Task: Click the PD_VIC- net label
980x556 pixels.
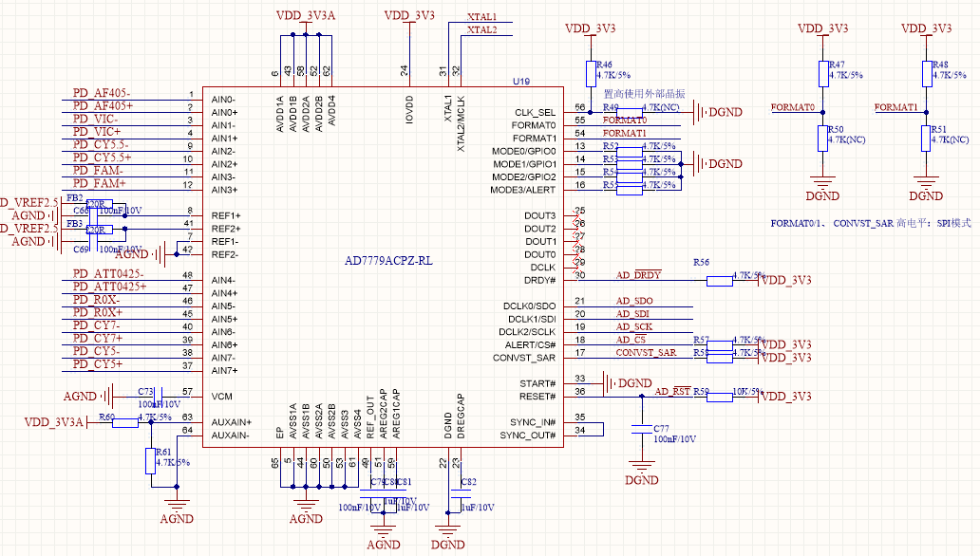Action: click(95, 119)
